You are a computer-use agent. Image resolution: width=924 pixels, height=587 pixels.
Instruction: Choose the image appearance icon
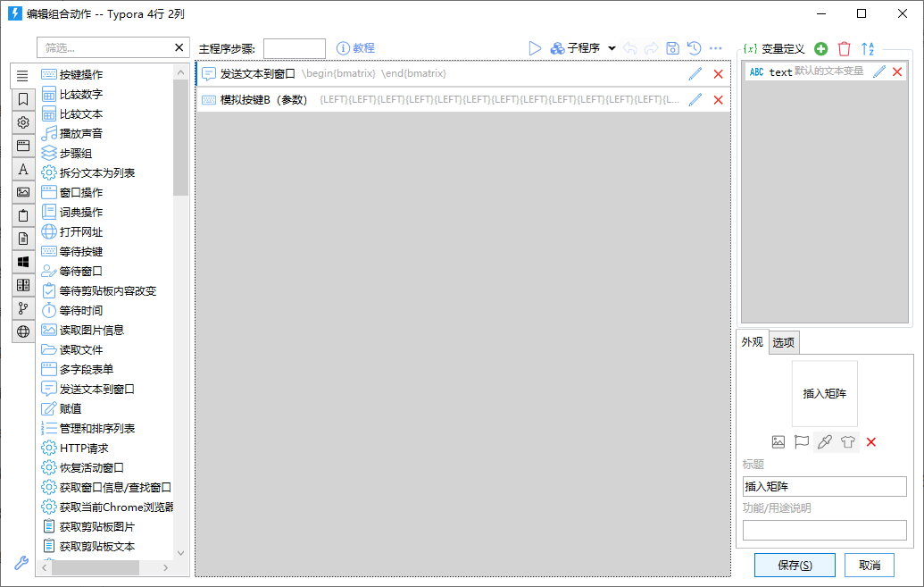tap(778, 441)
